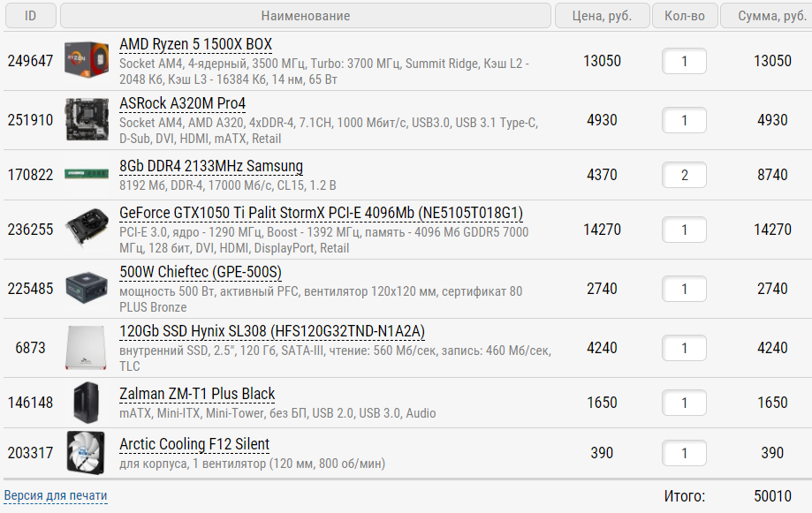Click the Zalman case thumbnail

click(x=86, y=403)
